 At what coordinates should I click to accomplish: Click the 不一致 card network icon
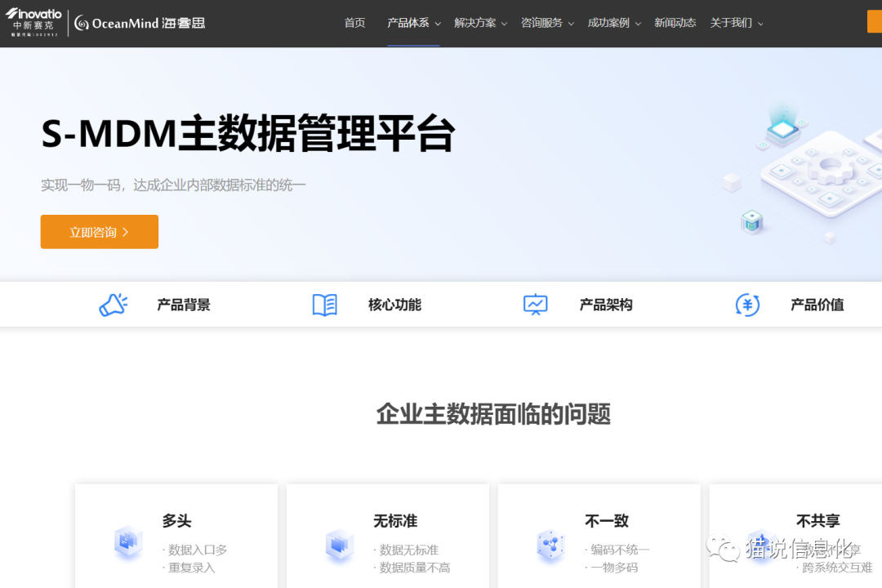click(550, 545)
